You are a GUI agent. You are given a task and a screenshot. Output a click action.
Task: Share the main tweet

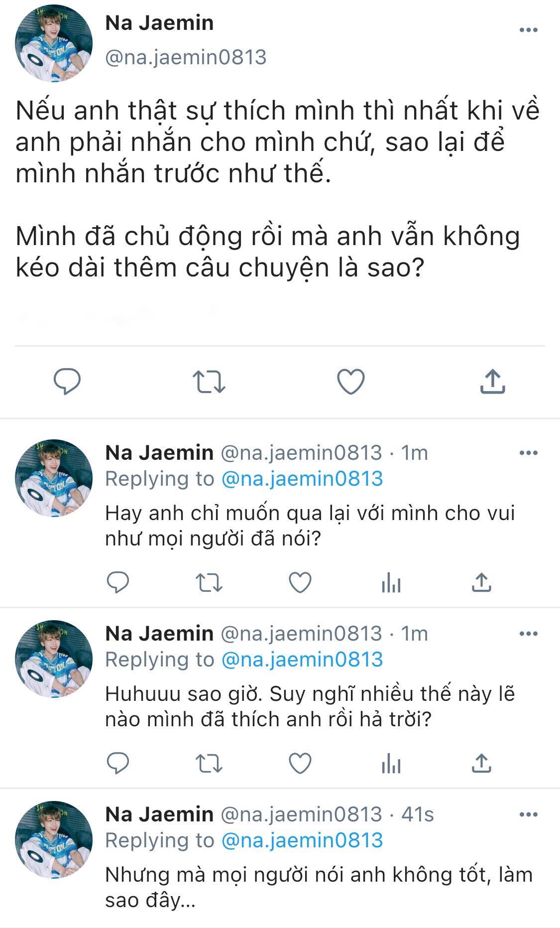coord(492,382)
